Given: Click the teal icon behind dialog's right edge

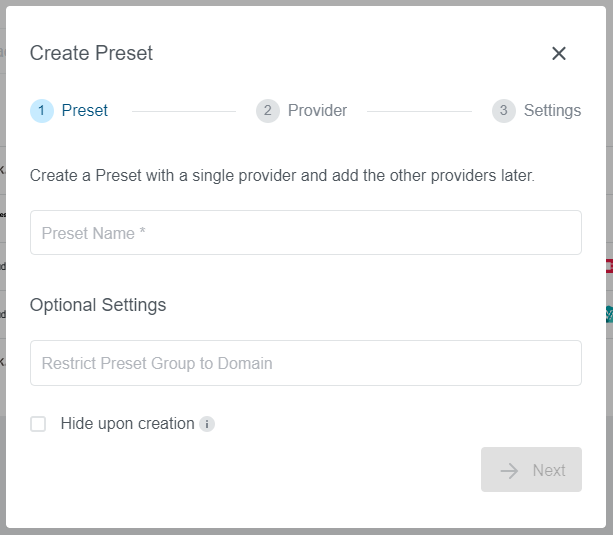Looking at the screenshot, I should click(609, 314).
